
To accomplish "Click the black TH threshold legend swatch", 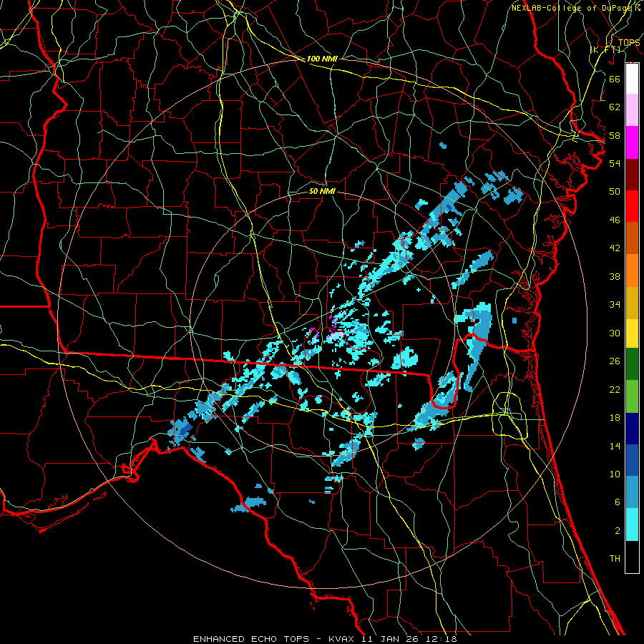I will pos(632,557).
